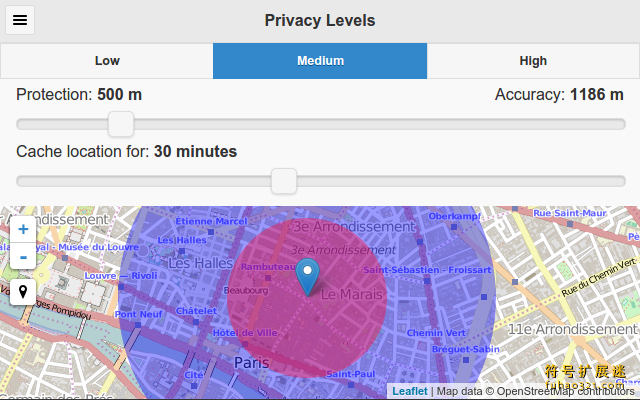Viewport: 640px width, 400px height.
Task: Click the 'Le Marais' map label
Action: (x=351, y=294)
